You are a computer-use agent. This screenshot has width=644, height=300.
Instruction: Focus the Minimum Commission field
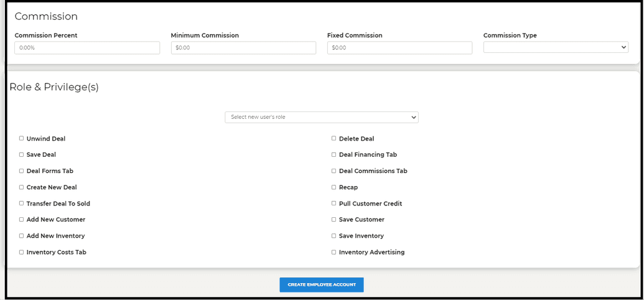243,48
